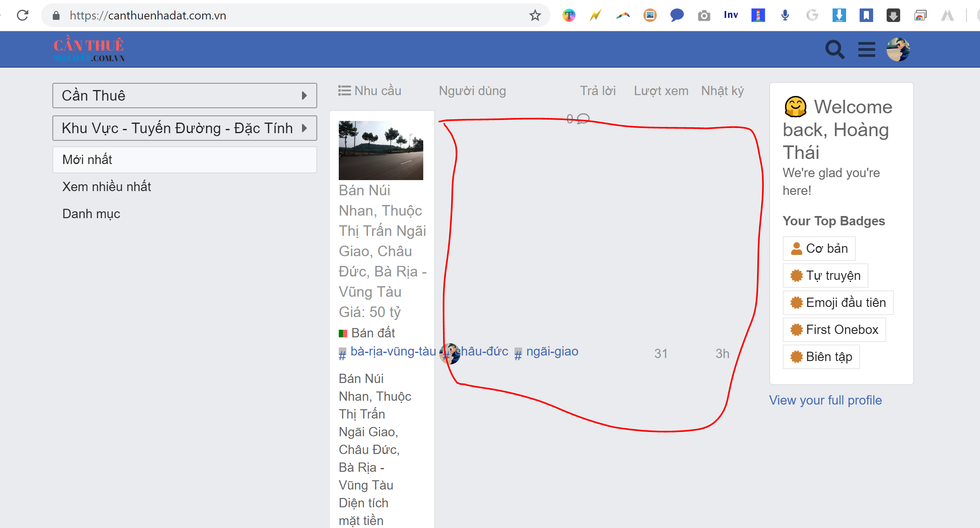Open the road listing thumbnail image

[x=381, y=150]
